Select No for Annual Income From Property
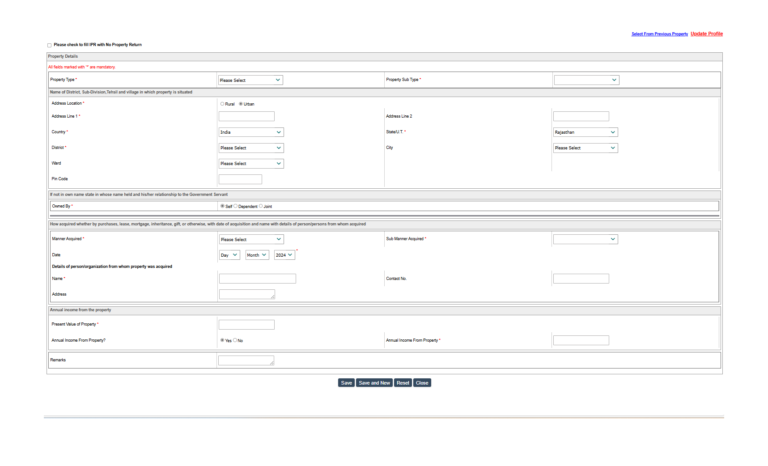This screenshot has width=768, height=466. pyautogui.click(x=235, y=340)
